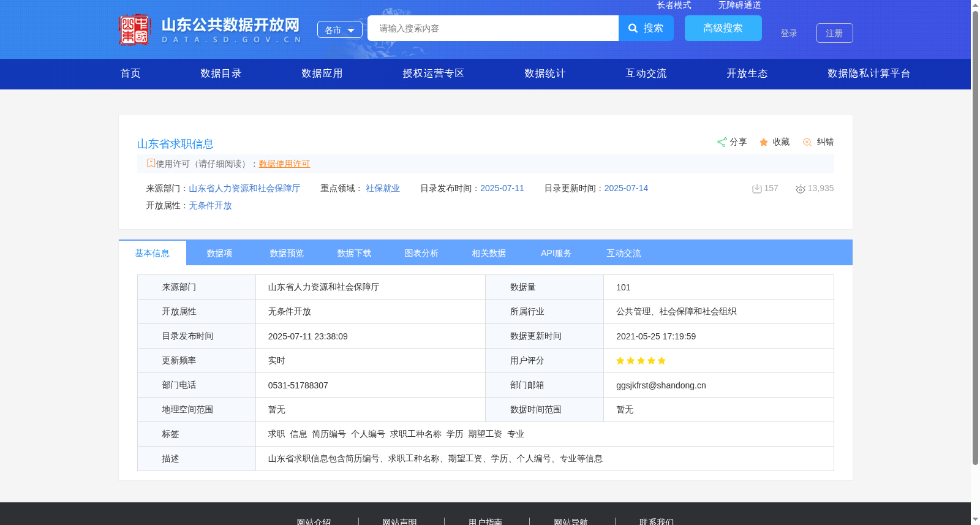Open 数据统计 navigation menu
The image size is (980, 525).
tap(545, 74)
